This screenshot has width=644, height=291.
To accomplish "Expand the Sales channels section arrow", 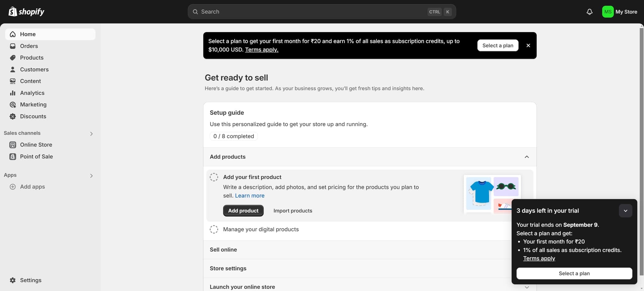I will [91, 134].
